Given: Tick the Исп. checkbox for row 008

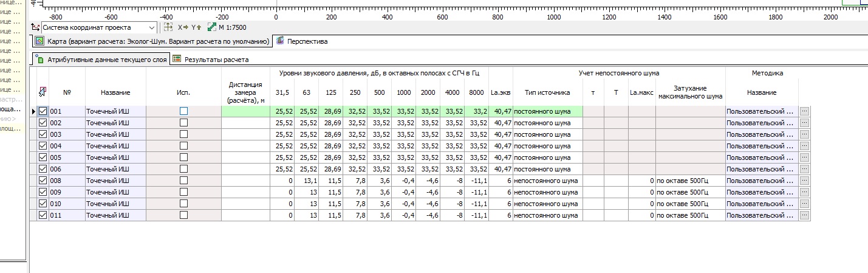Looking at the screenshot, I should click(x=183, y=181).
